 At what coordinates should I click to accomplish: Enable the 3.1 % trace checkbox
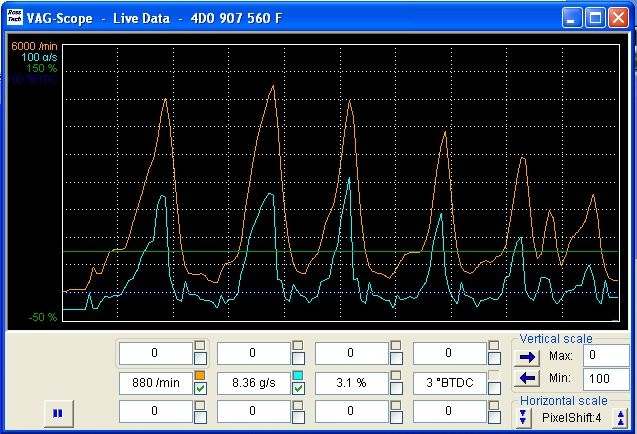[396, 388]
